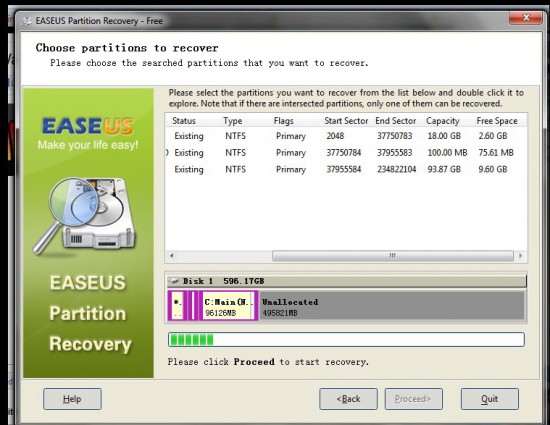Sort partitions by Status column

[x=184, y=121]
